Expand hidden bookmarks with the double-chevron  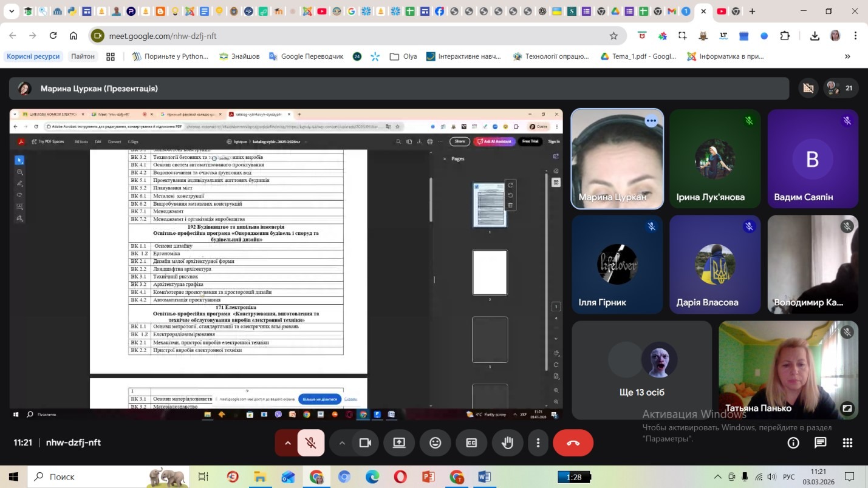pyautogui.click(x=847, y=56)
